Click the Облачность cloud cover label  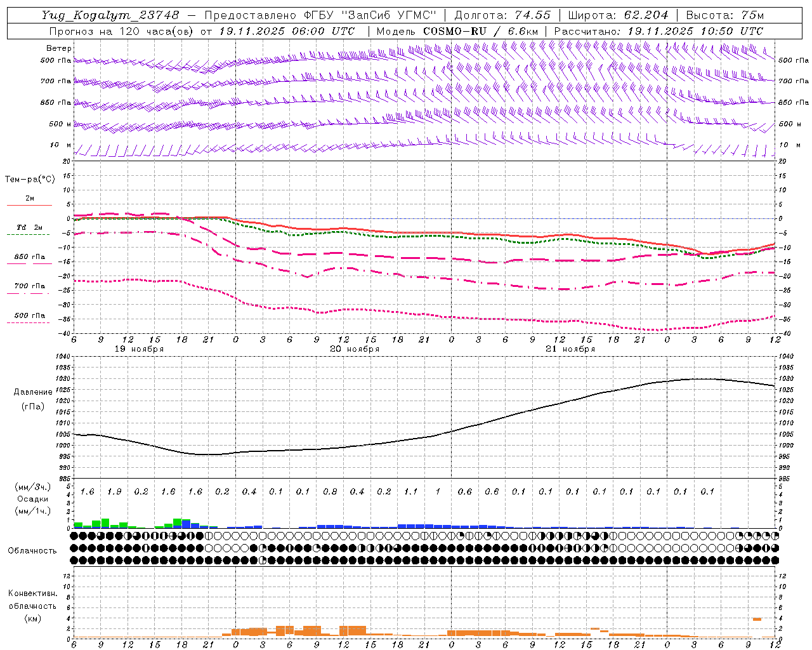[32, 551]
